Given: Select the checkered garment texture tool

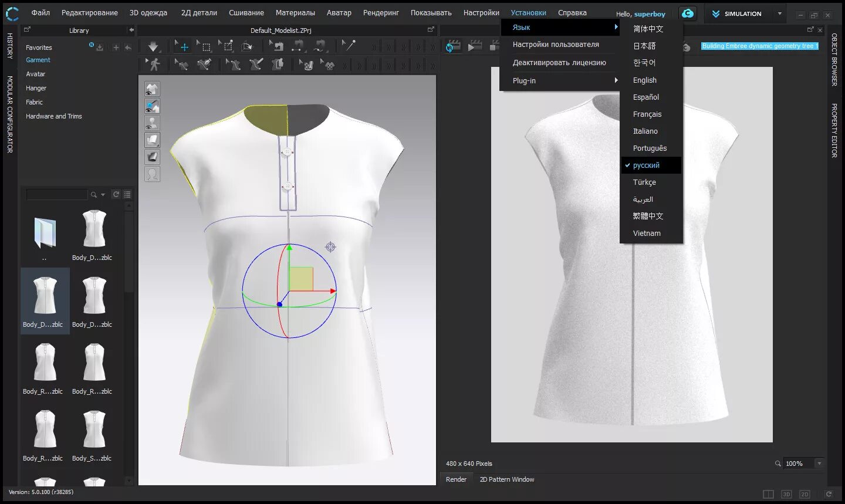Looking at the screenshot, I should tap(328, 65).
